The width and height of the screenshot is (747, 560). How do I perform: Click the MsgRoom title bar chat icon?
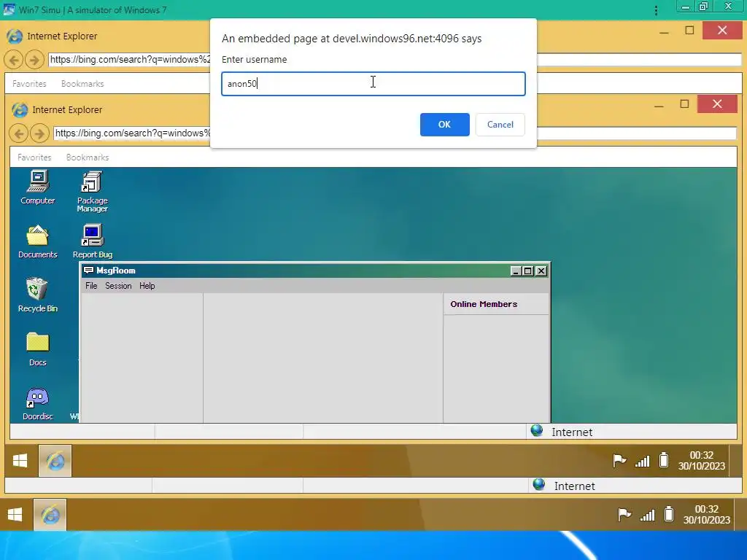[x=88, y=271]
